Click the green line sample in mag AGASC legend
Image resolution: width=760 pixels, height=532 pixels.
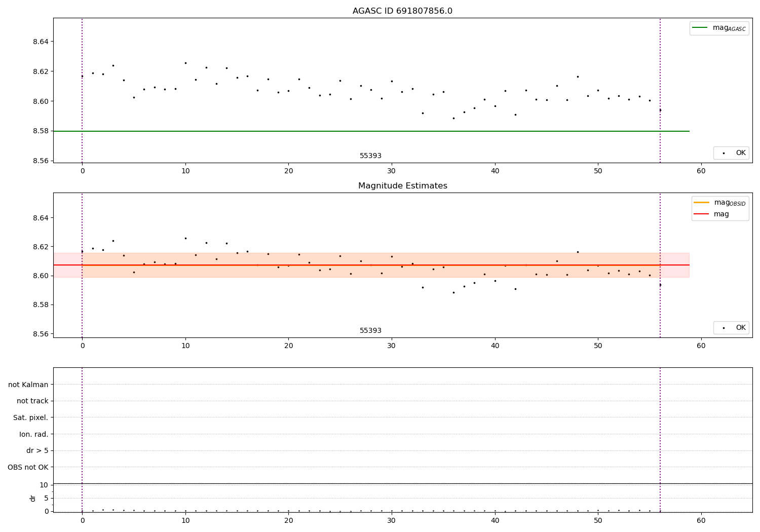click(x=700, y=28)
